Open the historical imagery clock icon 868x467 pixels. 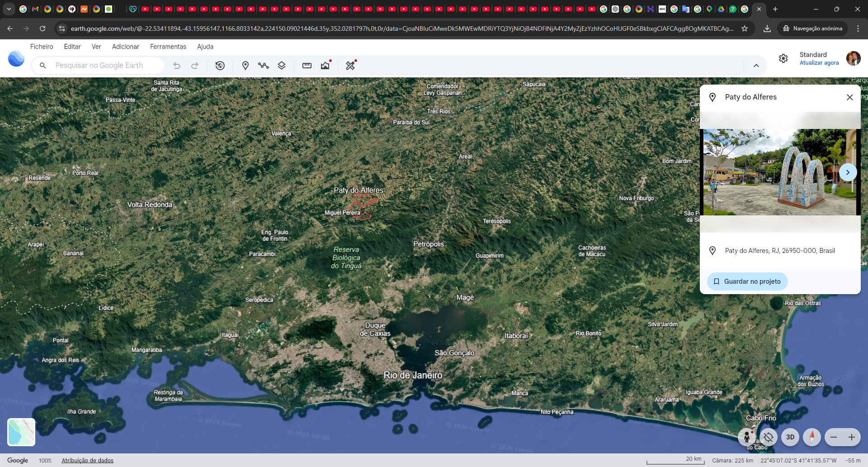pos(220,66)
